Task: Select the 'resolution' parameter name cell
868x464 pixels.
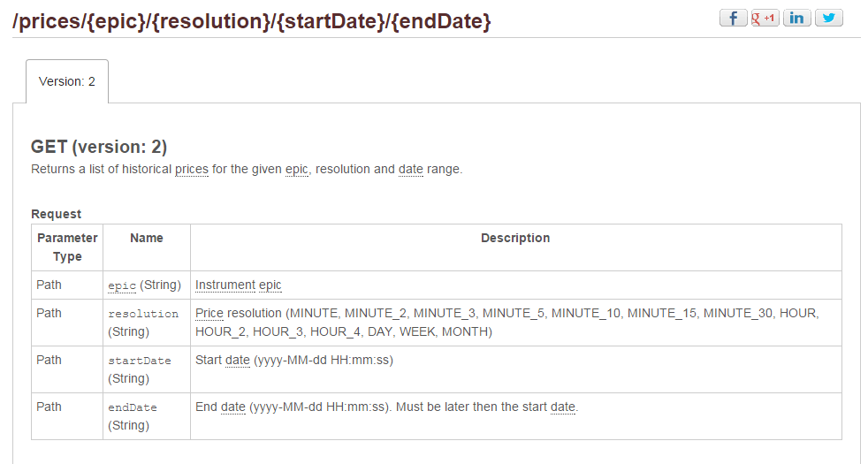Action: (143, 314)
